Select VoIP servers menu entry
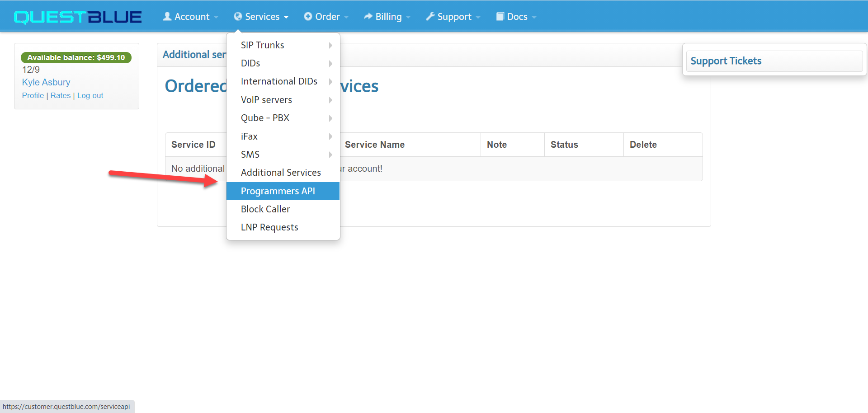The height and width of the screenshot is (413, 868). (x=283, y=100)
